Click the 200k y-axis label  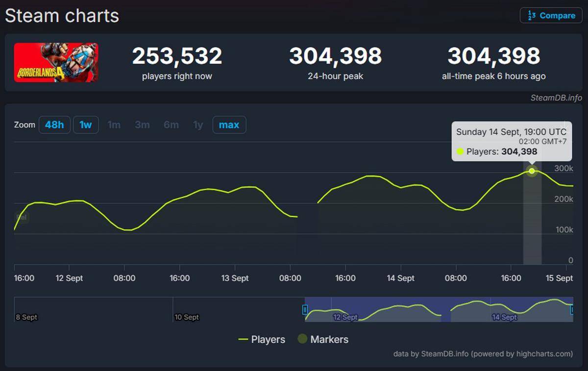point(563,199)
